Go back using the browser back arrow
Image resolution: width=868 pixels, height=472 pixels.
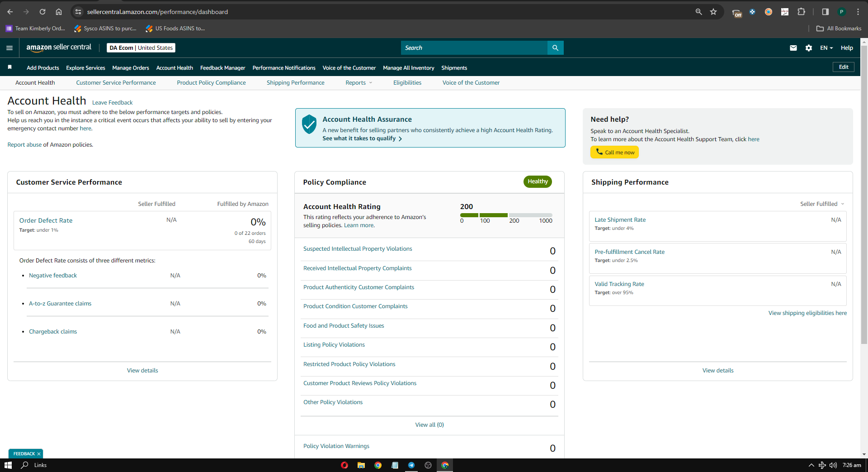point(10,12)
